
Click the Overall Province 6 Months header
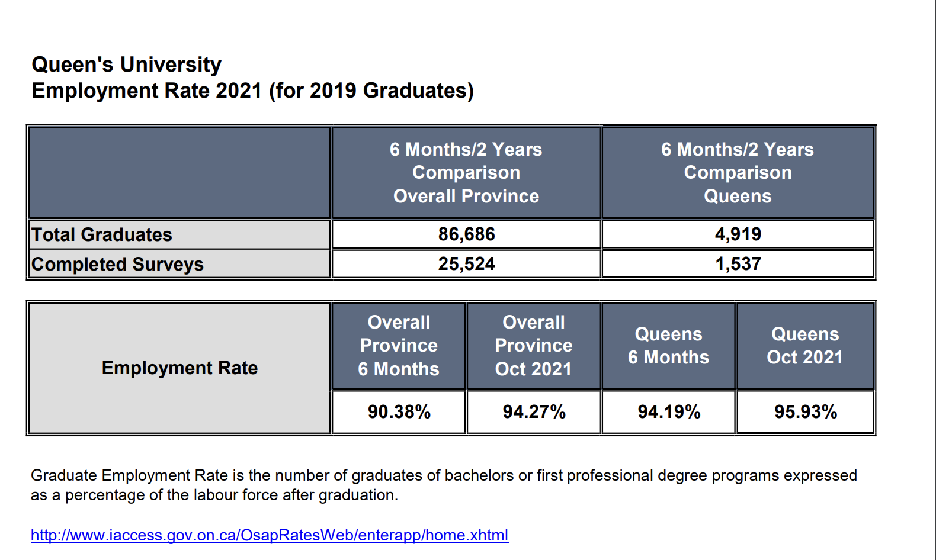coord(399,346)
